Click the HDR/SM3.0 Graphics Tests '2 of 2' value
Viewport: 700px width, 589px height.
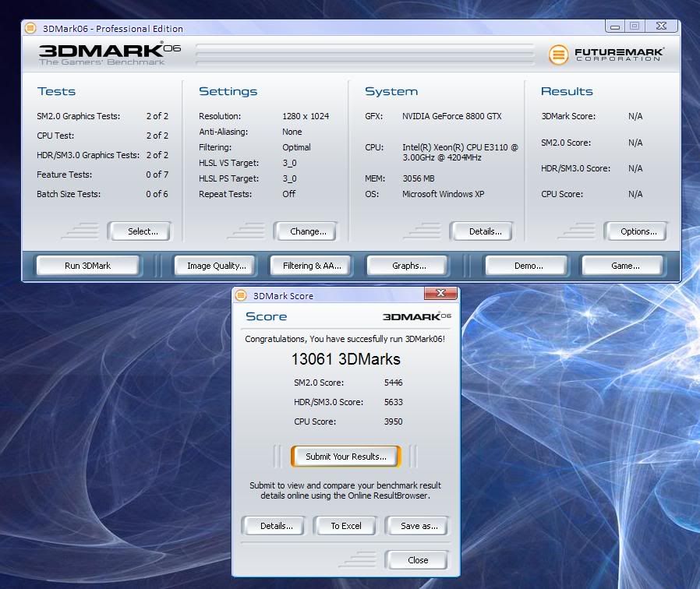(x=157, y=155)
